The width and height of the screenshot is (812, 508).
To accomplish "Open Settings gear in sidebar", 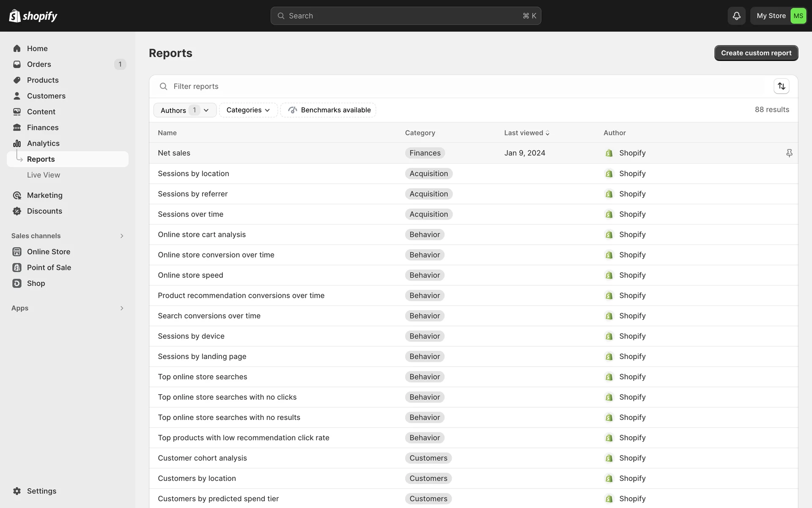I will [x=17, y=491].
